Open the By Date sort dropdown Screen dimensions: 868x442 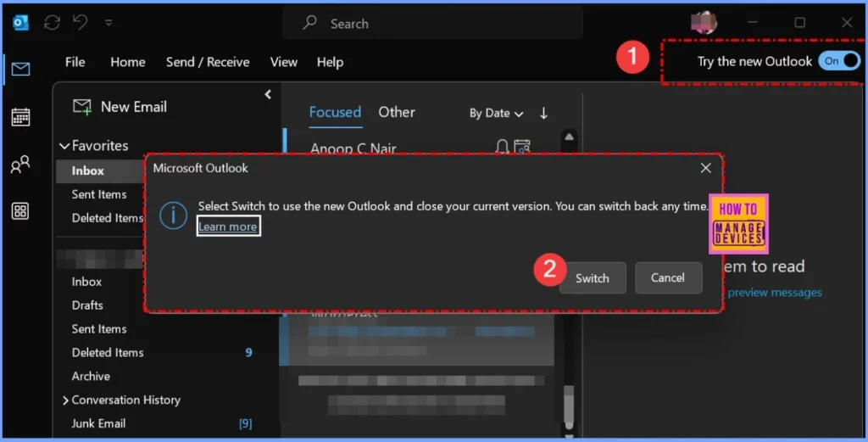tap(496, 114)
